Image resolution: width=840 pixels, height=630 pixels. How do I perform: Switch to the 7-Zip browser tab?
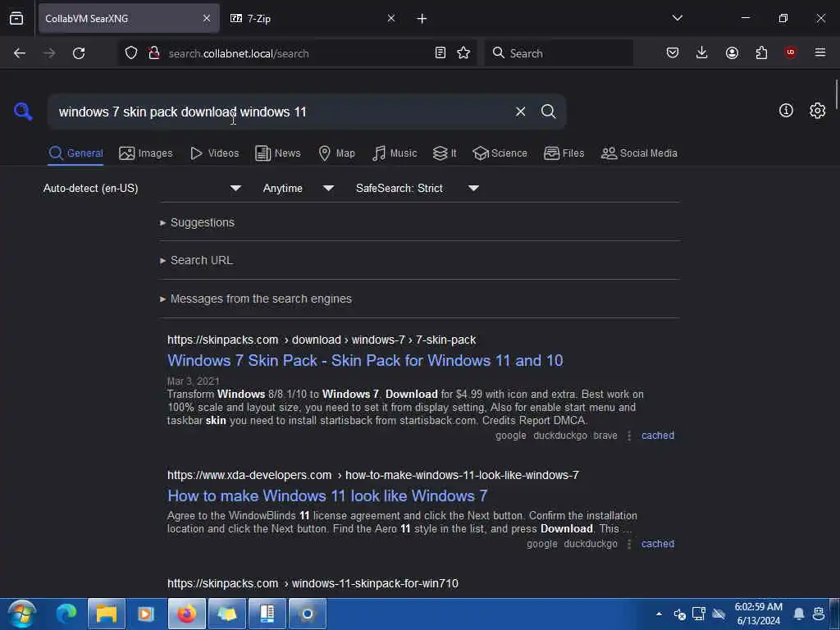(313, 19)
